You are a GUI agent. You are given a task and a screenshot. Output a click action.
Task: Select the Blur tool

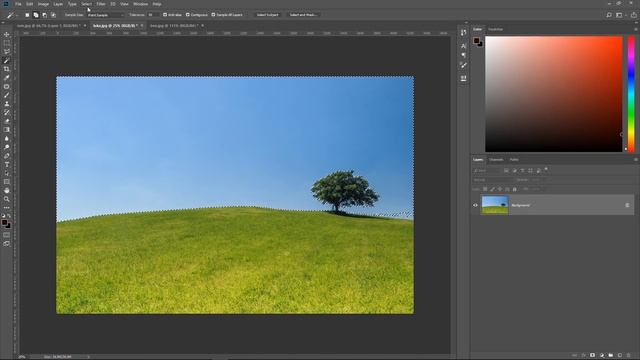click(7, 138)
